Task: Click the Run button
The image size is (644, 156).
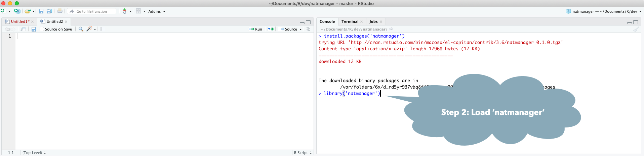Action: 255,29
